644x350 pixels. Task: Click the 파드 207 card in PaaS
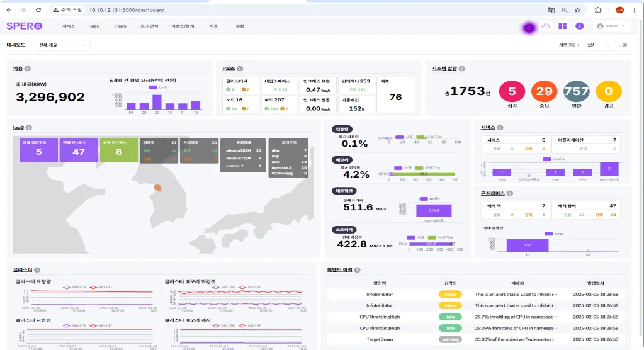click(x=280, y=104)
